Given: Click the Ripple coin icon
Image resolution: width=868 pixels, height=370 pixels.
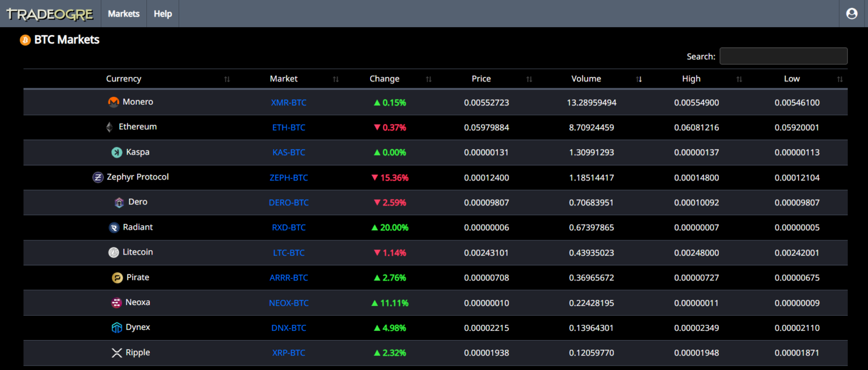Looking at the screenshot, I should [x=117, y=352].
